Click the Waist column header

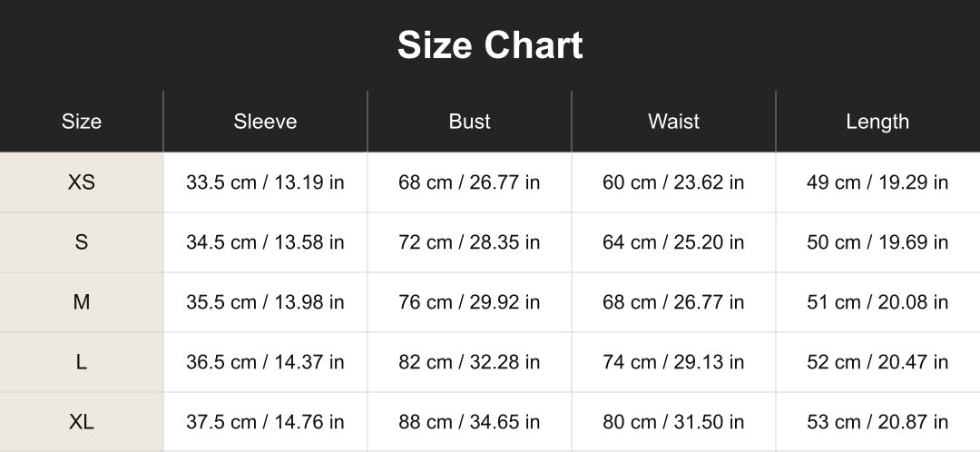click(x=673, y=122)
